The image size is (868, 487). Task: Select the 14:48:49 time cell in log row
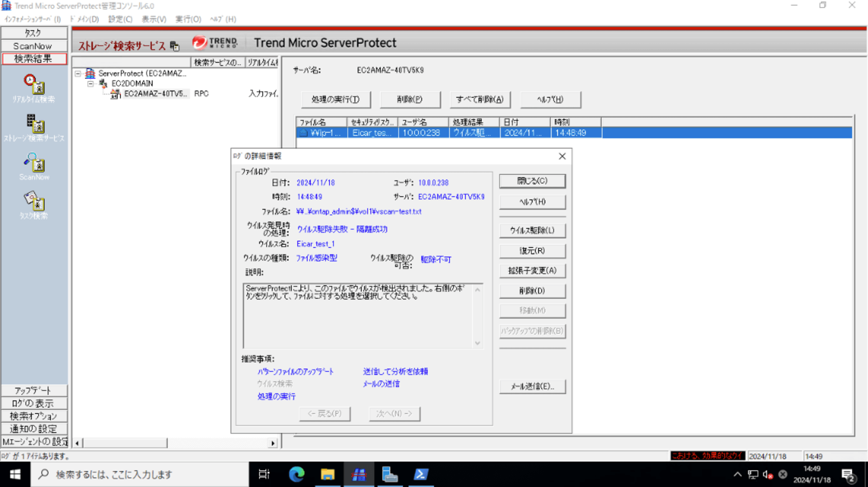click(576, 133)
